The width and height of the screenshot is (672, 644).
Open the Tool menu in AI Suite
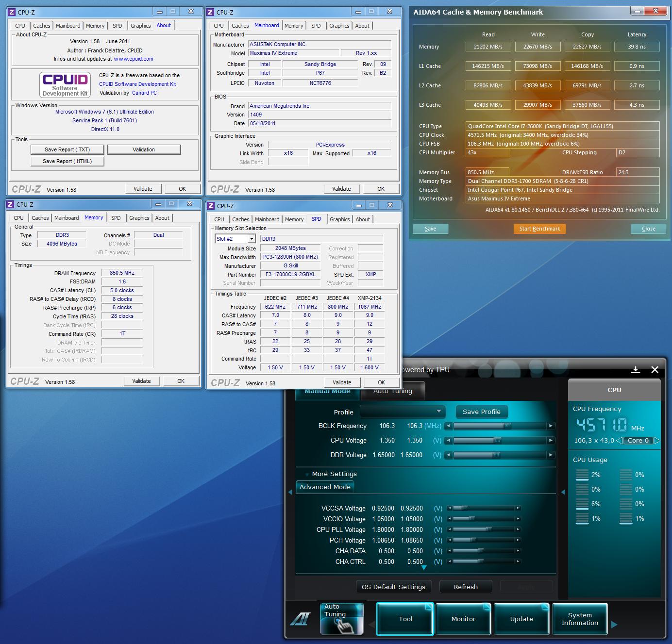pyautogui.click(x=405, y=619)
